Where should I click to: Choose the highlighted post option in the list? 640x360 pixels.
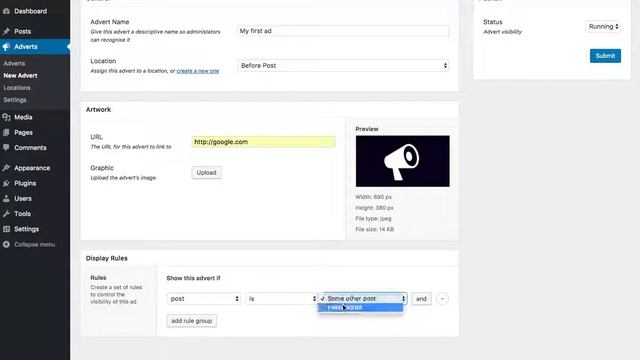(x=360, y=307)
